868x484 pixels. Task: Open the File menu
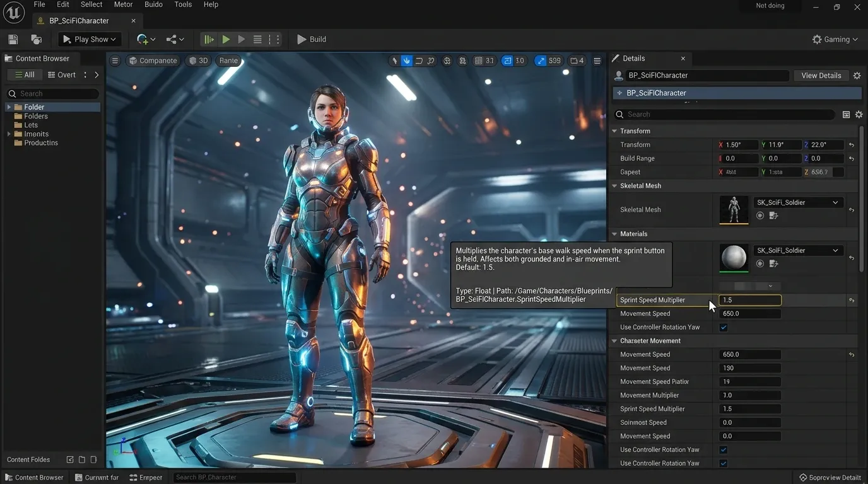(x=39, y=4)
